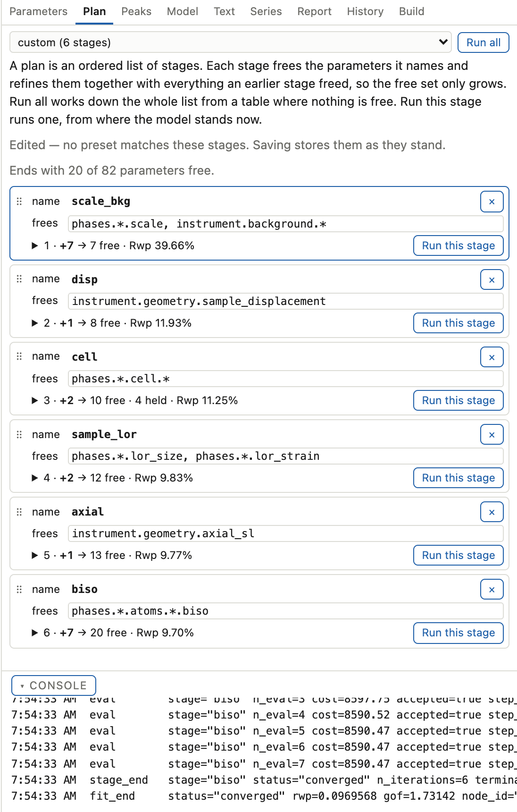This screenshot has height=812, width=517.
Task: Expand stage 1 details showing Rwp 39.66%
Action: pos(113,245)
